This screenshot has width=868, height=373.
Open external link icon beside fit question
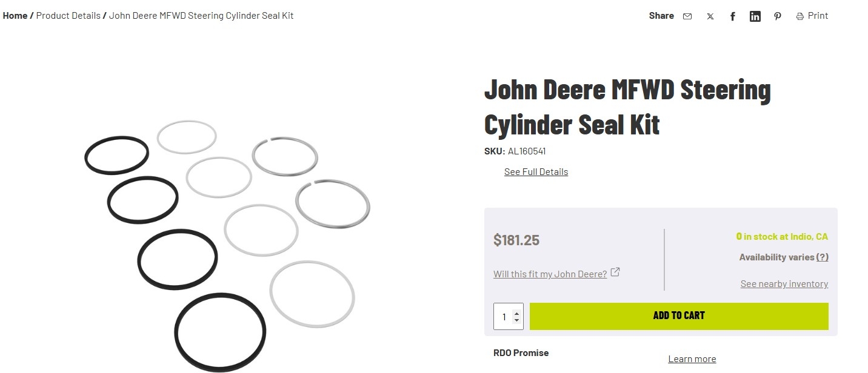pyautogui.click(x=615, y=272)
